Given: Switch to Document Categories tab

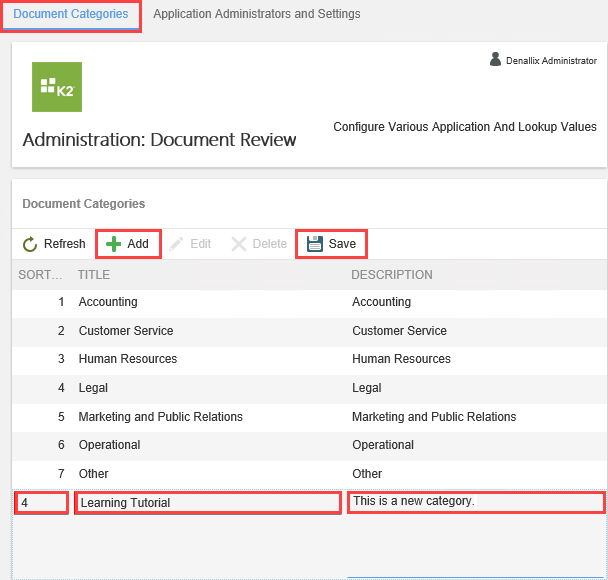Looking at the screenshot, I should click(x=70, y=15).
